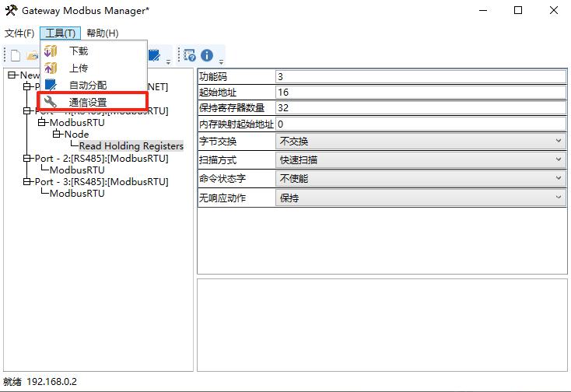Click the 自动分配 icon in Tools menu
The image size is (571, 392).
(x=51, y=85)
